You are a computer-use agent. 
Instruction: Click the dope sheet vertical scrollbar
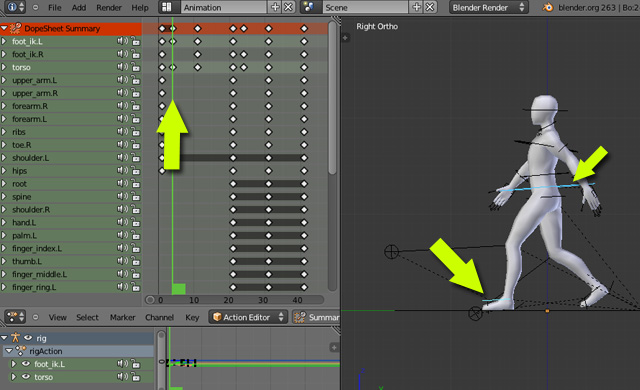click(333, 98)
